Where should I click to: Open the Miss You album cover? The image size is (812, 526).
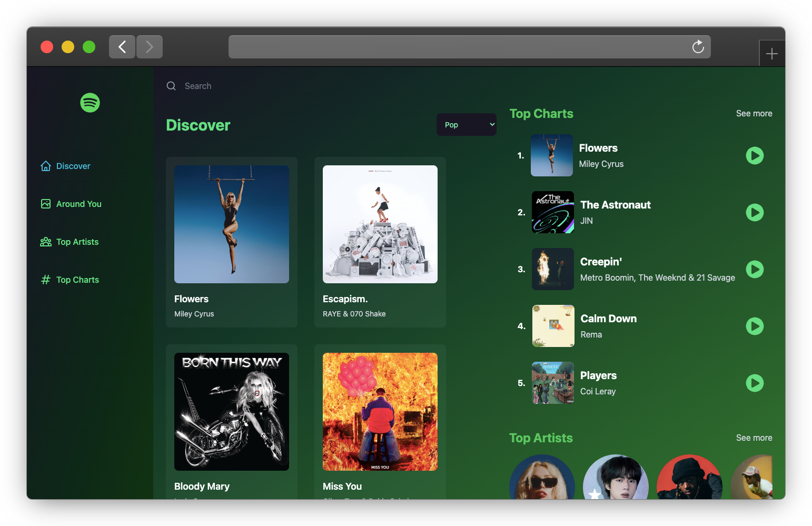pyautogui.click(x=380, y=412)
